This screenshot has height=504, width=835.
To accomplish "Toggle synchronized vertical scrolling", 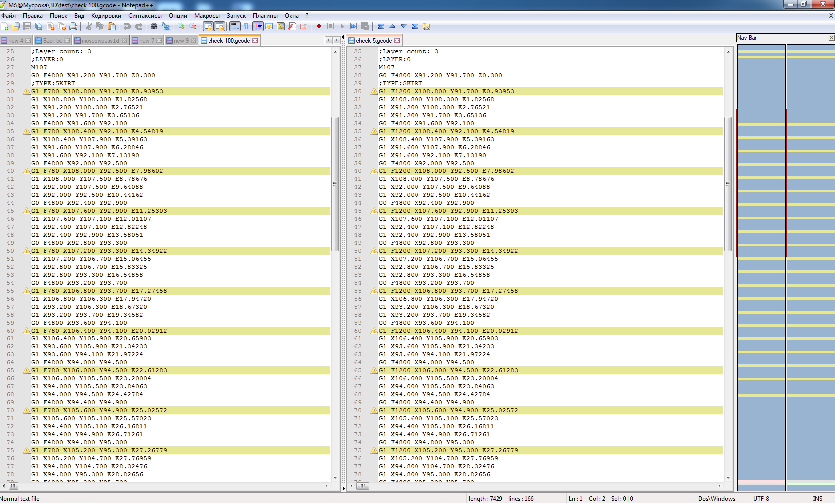I will [208, 27].
